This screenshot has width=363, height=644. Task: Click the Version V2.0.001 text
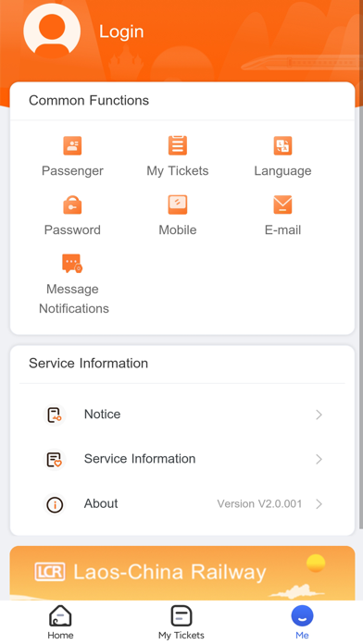[260, 504]
